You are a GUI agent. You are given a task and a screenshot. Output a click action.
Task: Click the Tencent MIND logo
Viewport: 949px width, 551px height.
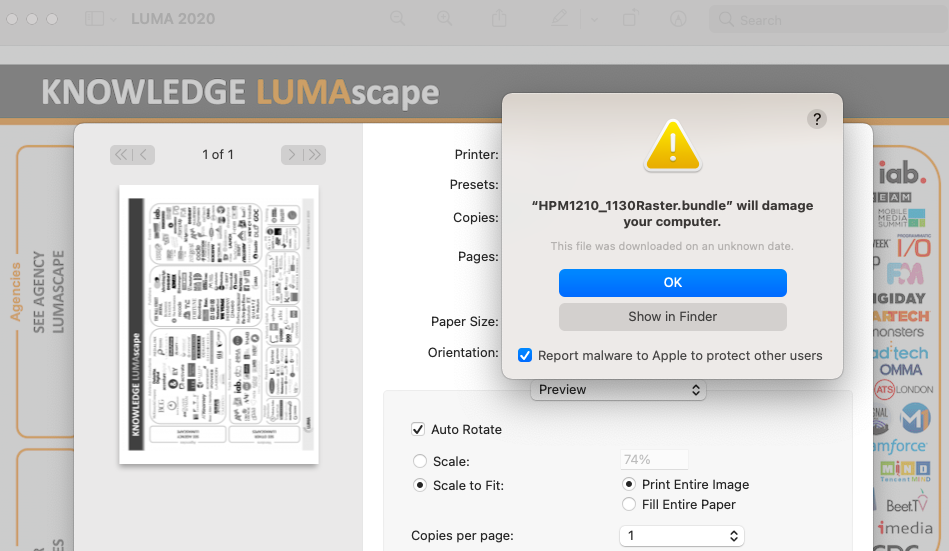tap(905, 471)
